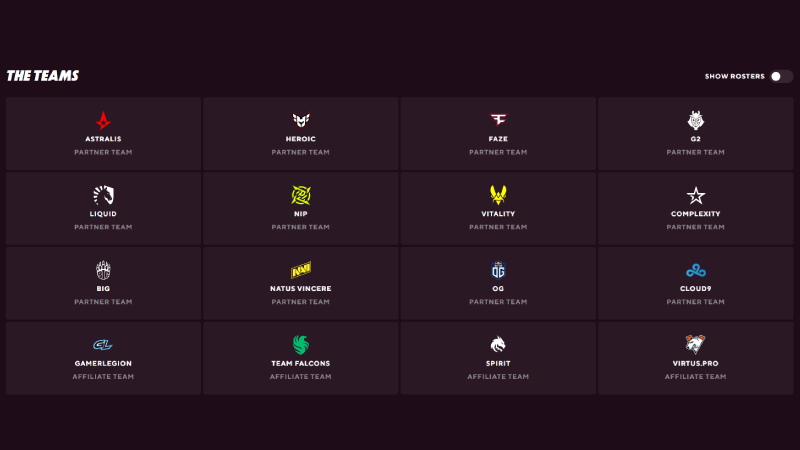The width and height of the screenshot is (800, 450).
Task: Click 'The Teams' section heading
Action: pyautogui.click(x=43, y=76)
